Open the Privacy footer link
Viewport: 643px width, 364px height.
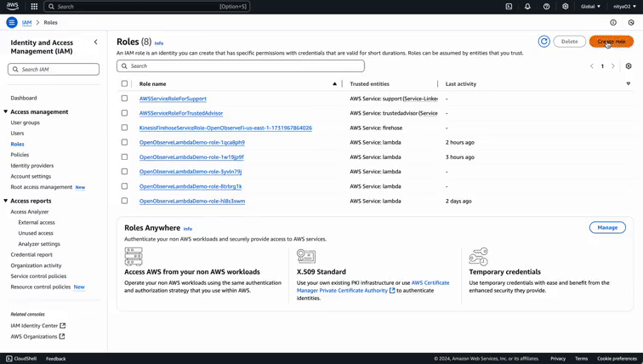[558, 359]
